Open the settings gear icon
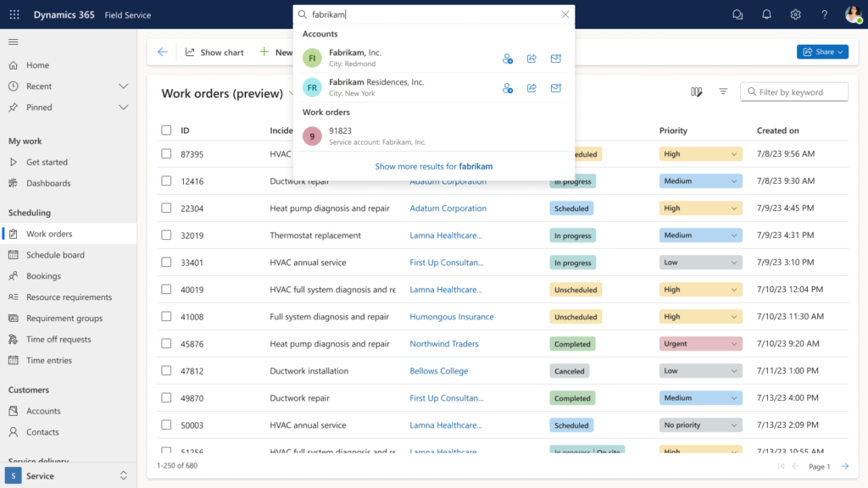Viewport: 868px width, 488px height. click(795, 14)
